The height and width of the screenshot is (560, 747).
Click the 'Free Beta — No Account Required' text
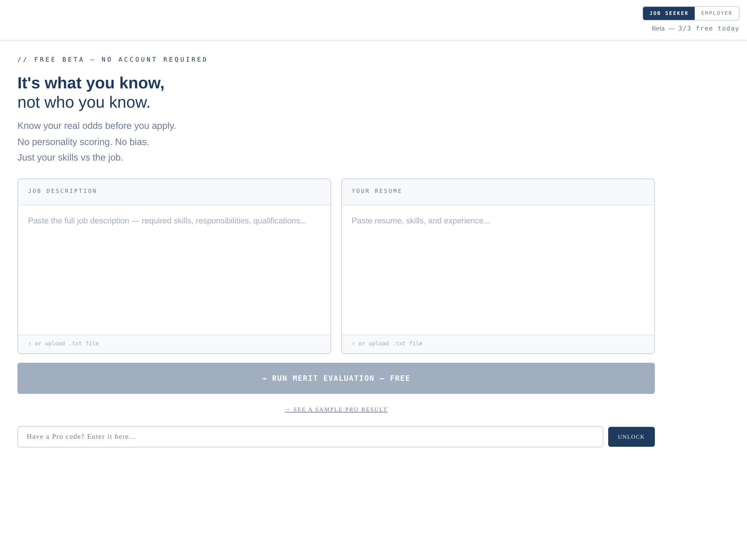click(112, 60)
